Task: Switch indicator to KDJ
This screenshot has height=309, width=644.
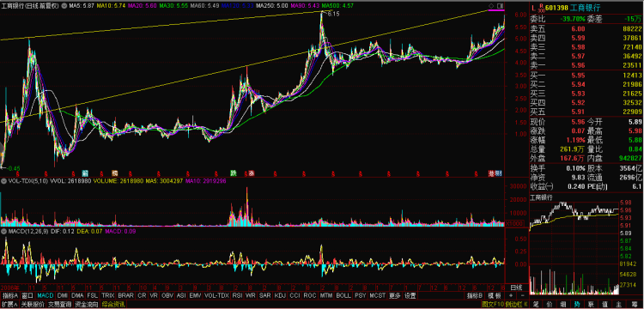Action: (x=280, y=295)
